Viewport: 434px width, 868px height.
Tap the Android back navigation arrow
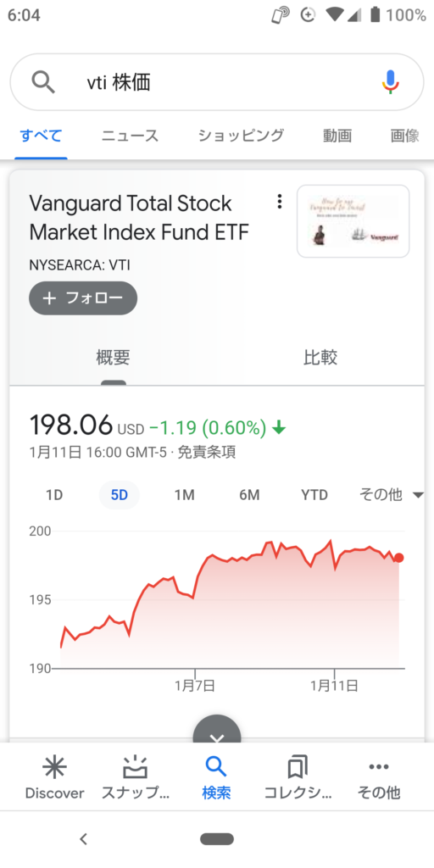click(84, 839)
